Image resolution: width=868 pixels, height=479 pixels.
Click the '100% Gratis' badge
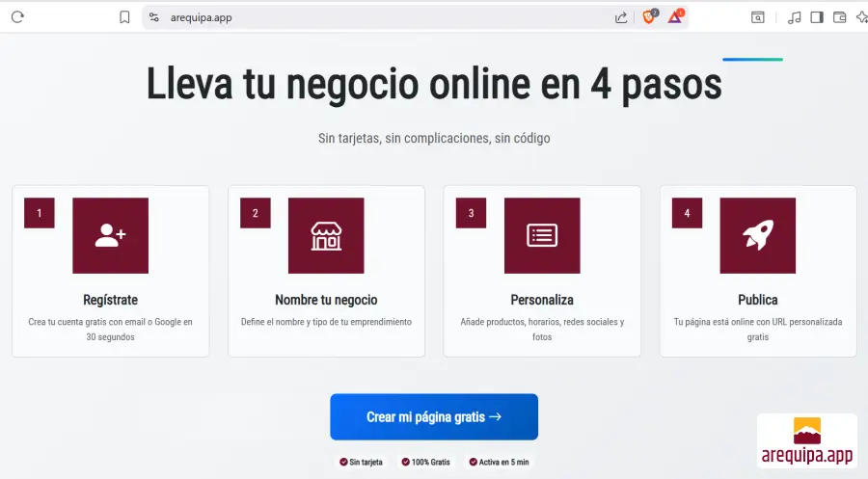tap(425, 462)
